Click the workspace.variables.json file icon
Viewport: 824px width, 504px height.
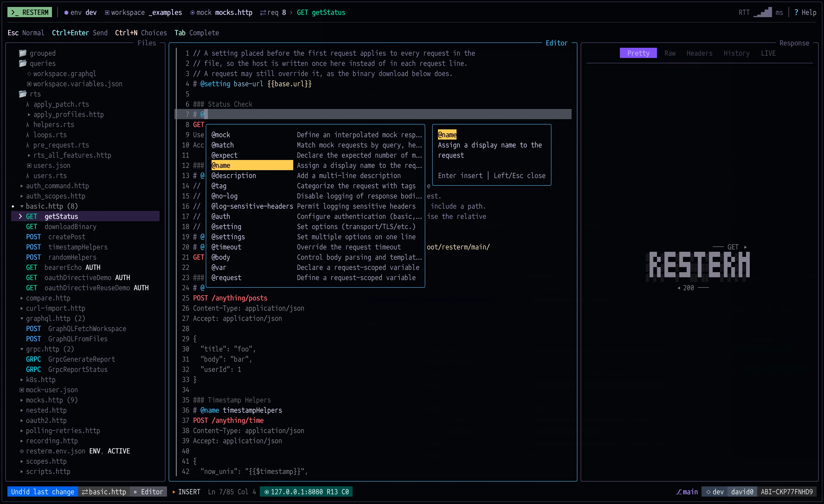point(29,84)
